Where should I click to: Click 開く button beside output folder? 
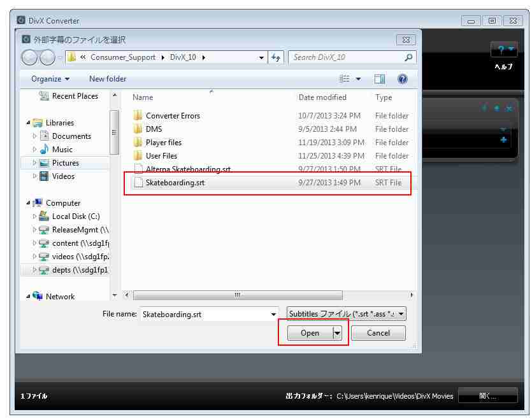point(488,395)
